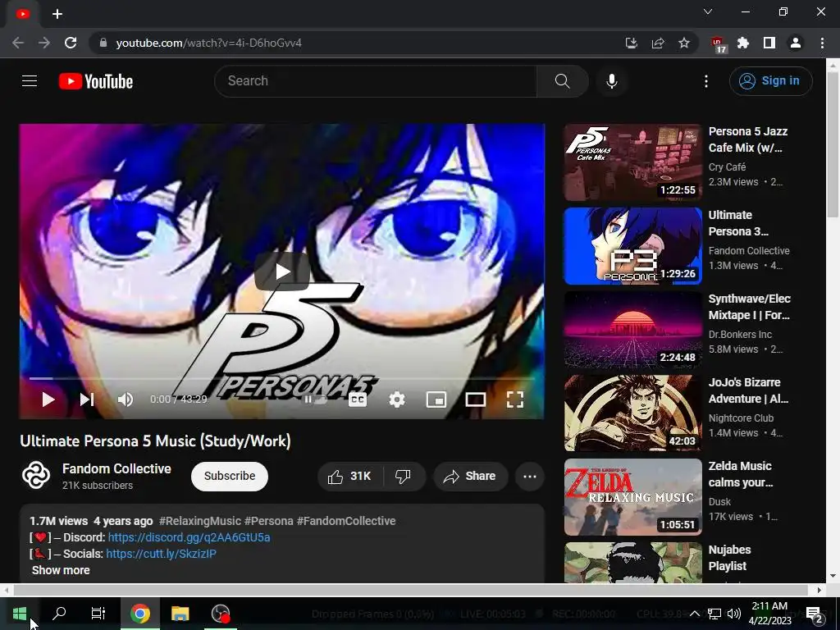Share the video

[470, 477]
